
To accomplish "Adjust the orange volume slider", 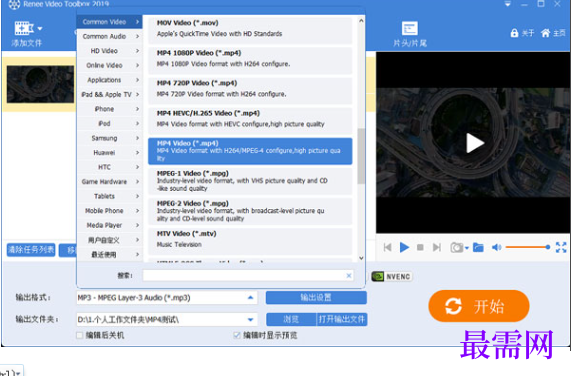I will 528,247.
